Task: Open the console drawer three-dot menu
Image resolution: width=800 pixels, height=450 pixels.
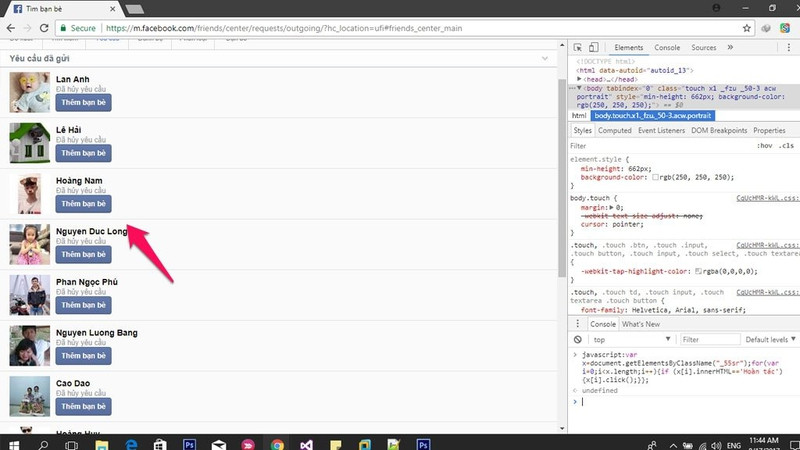Action: [578, 324]
